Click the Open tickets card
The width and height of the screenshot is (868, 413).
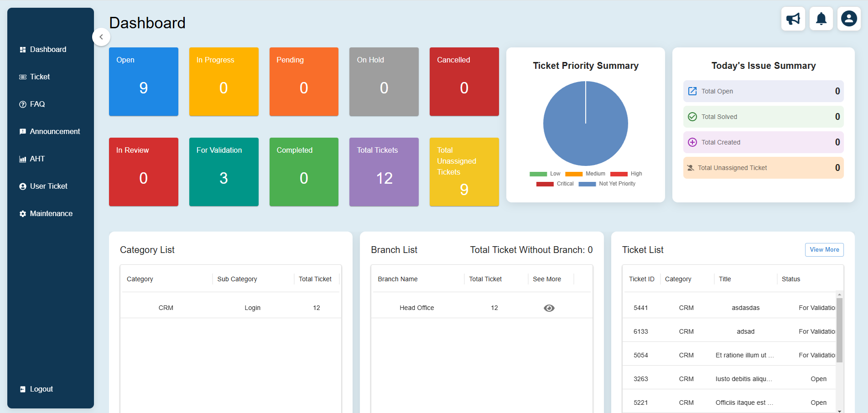[144, 82]
